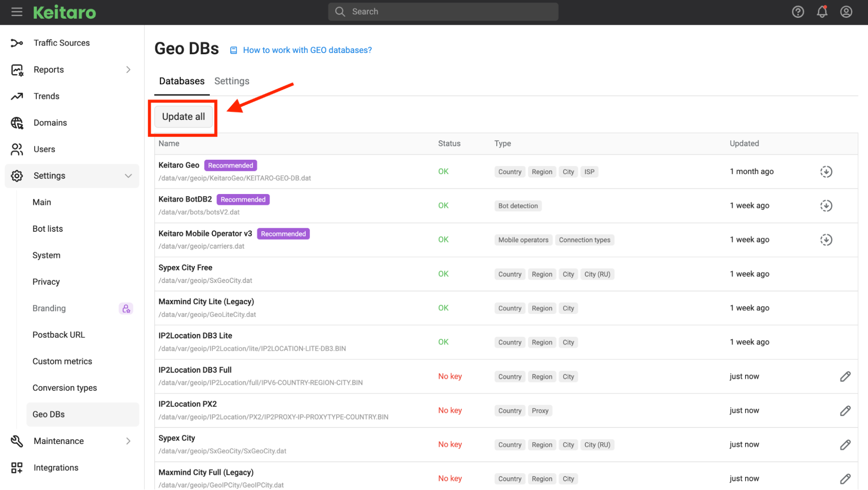Click the Sypex City Free row name

[185, 268]
